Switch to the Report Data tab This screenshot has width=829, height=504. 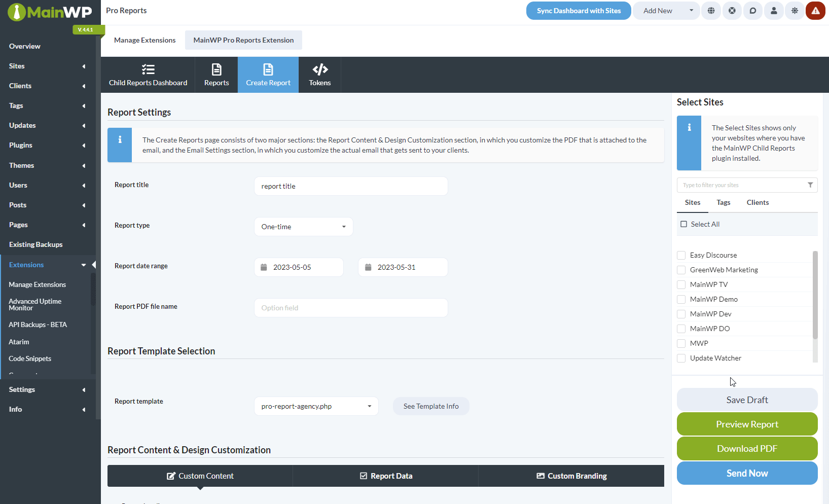click(x=385, y=476)
